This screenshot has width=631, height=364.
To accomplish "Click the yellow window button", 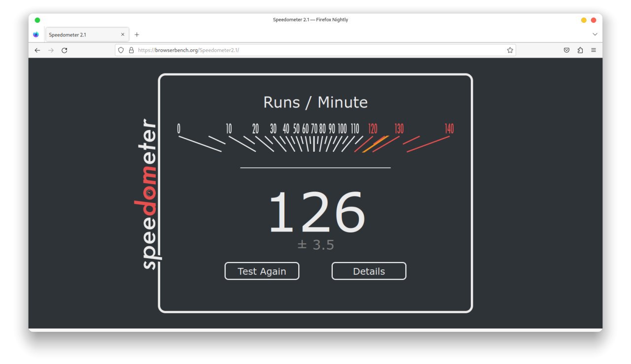I will [x=584, y=20].
